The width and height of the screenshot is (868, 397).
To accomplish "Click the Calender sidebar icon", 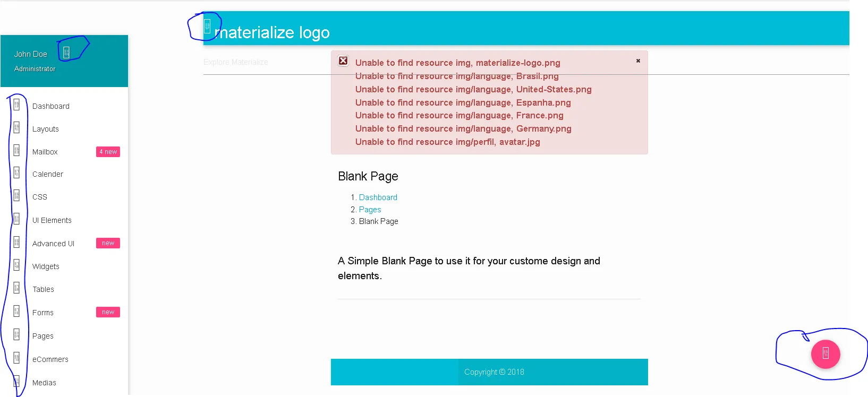I will pyautogui.click(x=16, y=174).
